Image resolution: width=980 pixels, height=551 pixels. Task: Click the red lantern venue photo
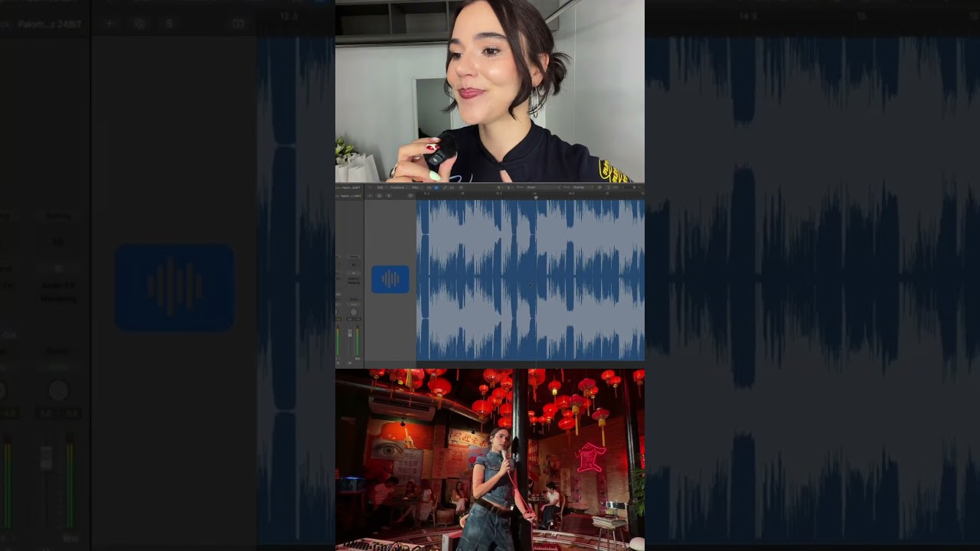[490, 460]
